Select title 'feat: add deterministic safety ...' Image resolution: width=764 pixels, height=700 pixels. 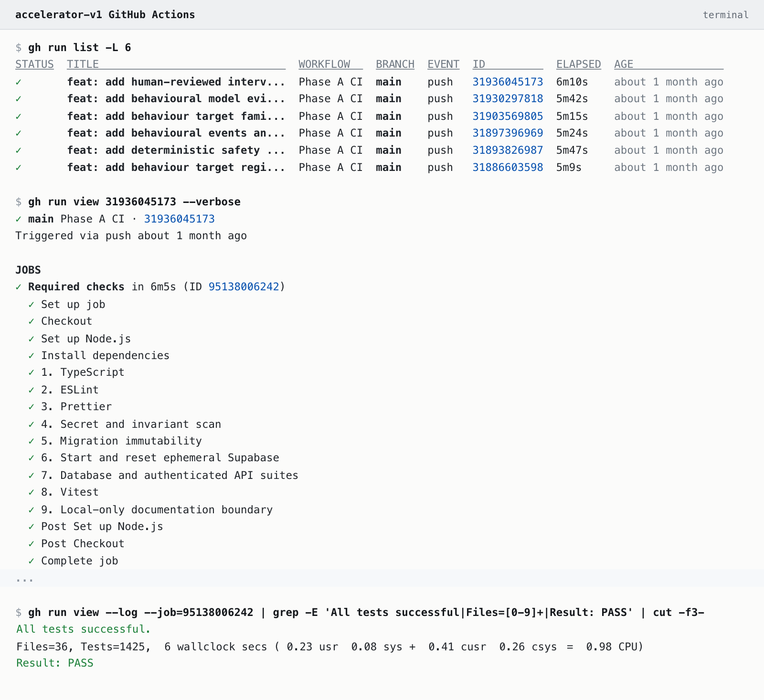(176, 150)
